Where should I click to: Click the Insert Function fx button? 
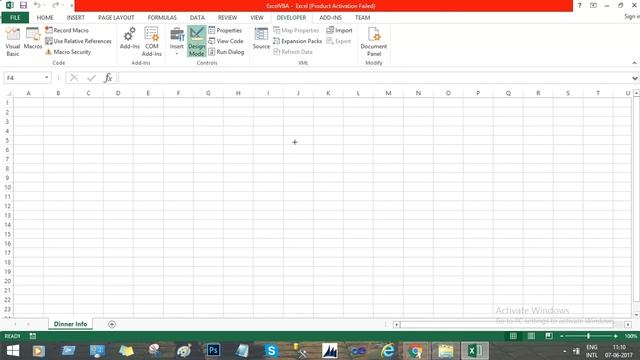coord(108,78)
